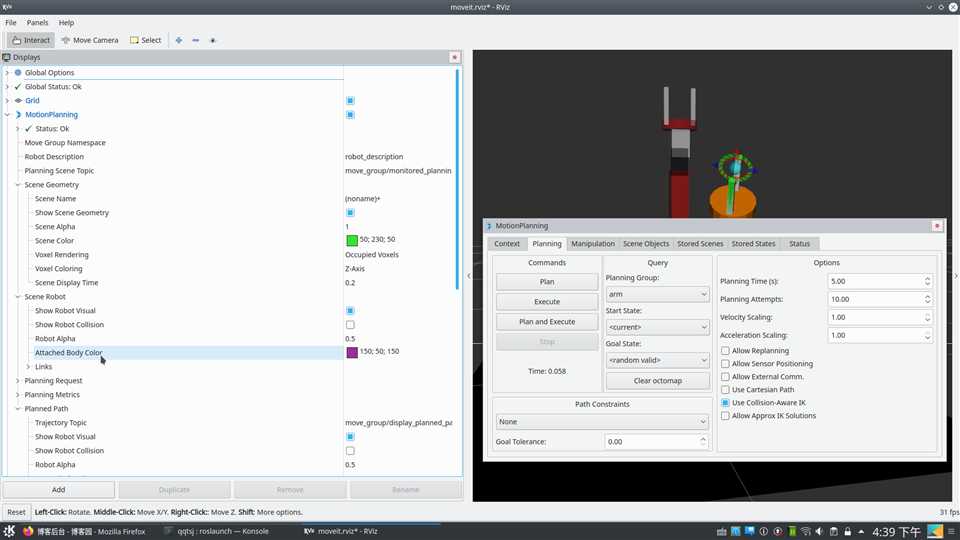Open the Path Constraints dropdown
960x540 pixels.
tap(602, 422)
